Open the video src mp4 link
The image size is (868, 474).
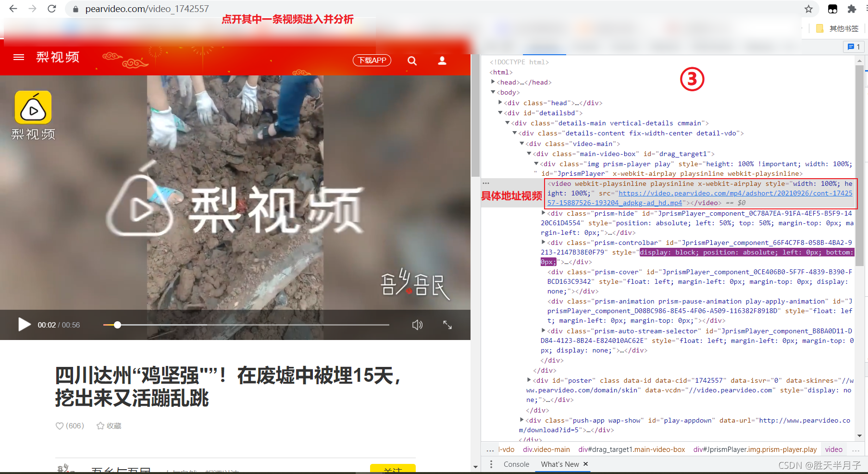[735, 194]
